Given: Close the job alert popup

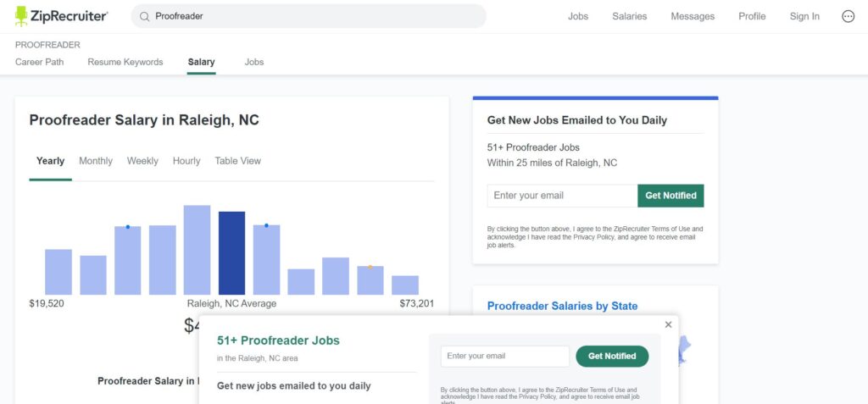Looking at the screenshot, I should (668, 324).
